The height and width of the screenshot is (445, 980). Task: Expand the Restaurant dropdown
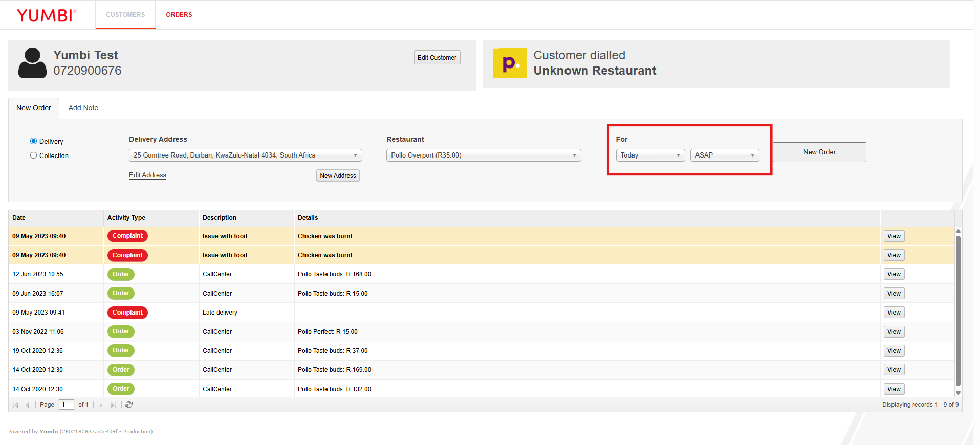pos(483,155)
